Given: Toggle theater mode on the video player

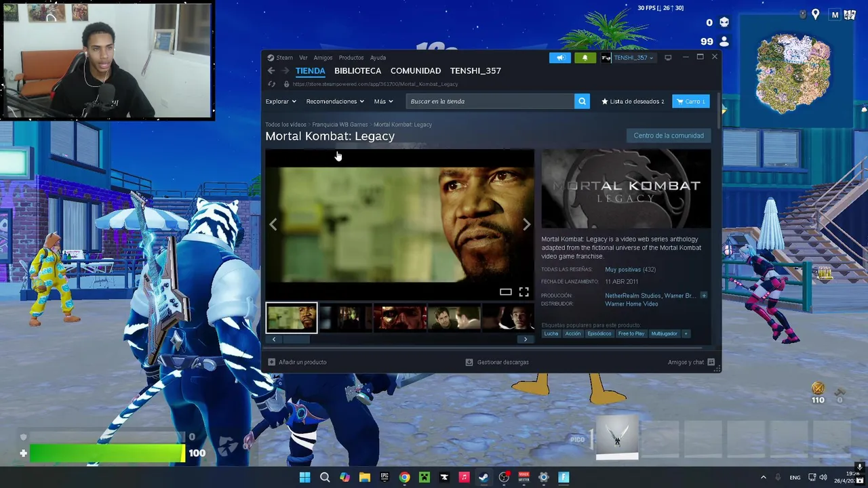Looking at the screenshot, I should [506, 292].
